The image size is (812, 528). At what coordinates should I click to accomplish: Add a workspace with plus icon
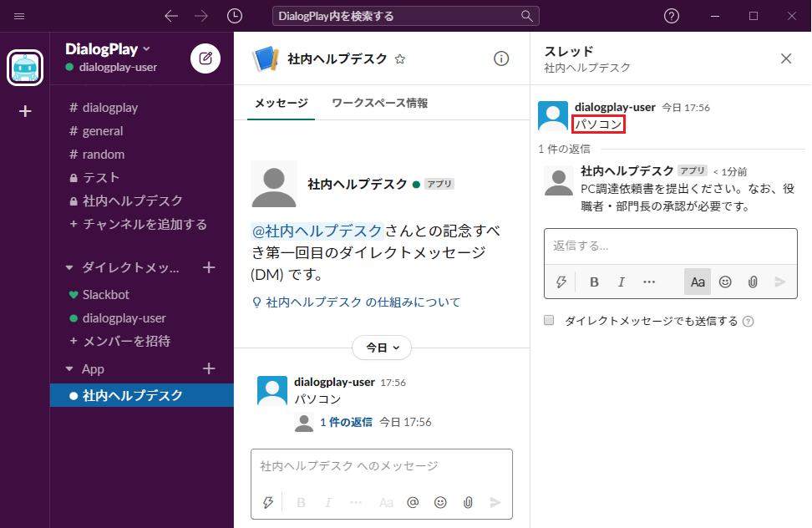point(25,111)
